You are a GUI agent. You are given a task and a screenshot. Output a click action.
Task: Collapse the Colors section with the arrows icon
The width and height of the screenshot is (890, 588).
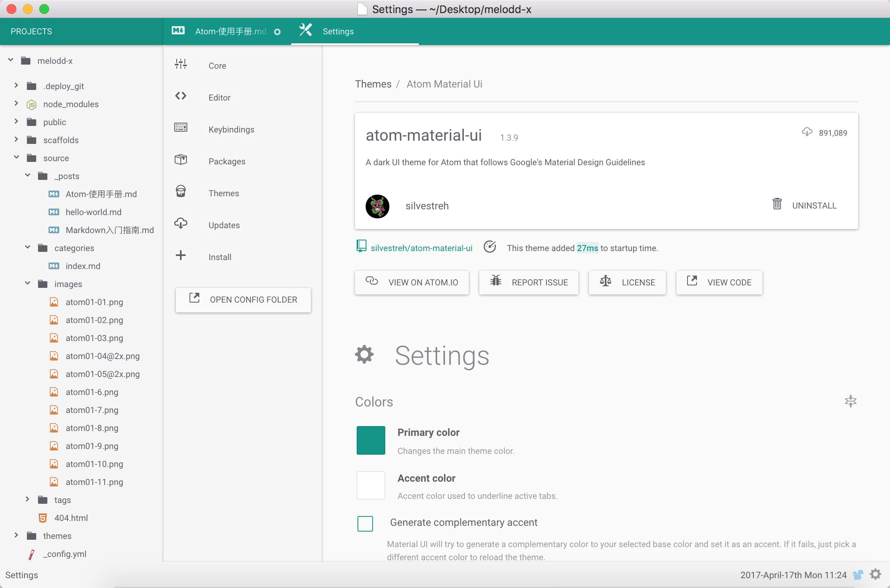(850, 401)
